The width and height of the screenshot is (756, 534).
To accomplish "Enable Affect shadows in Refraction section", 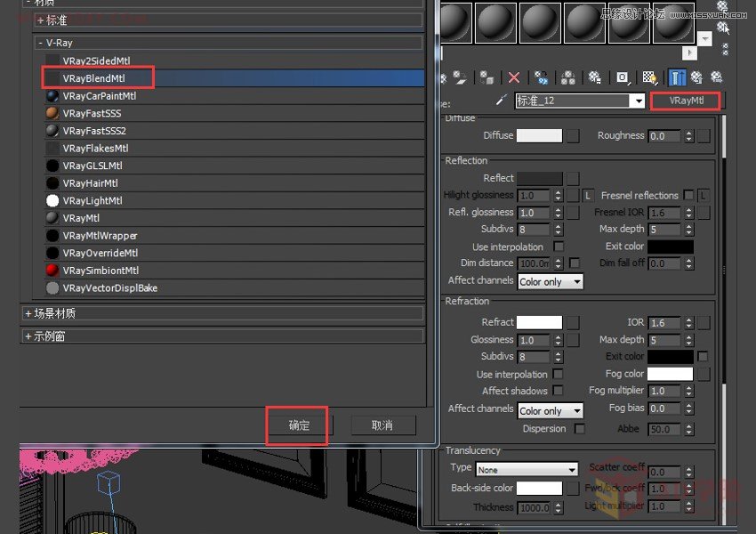I will [559, 390].
